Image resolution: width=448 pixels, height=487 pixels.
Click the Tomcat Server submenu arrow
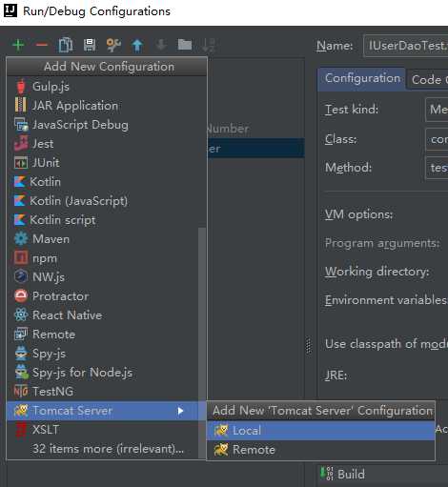pos(180,411)
